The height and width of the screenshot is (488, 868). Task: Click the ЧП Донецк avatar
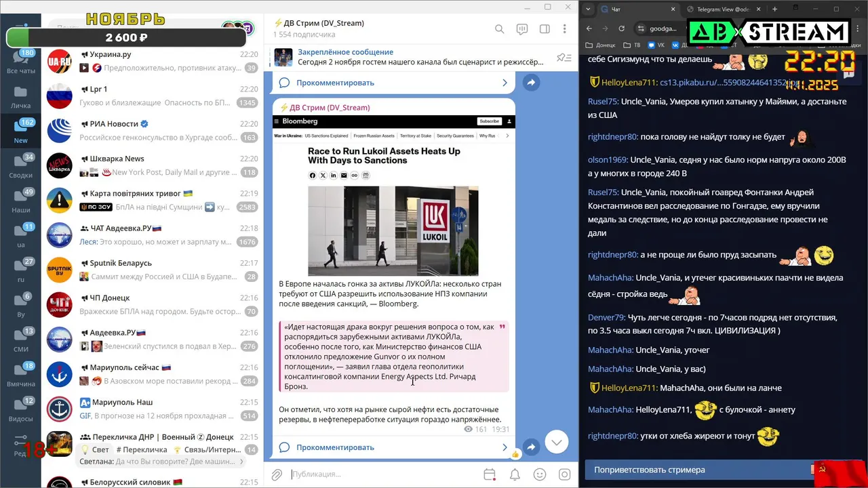pos(60,304)
